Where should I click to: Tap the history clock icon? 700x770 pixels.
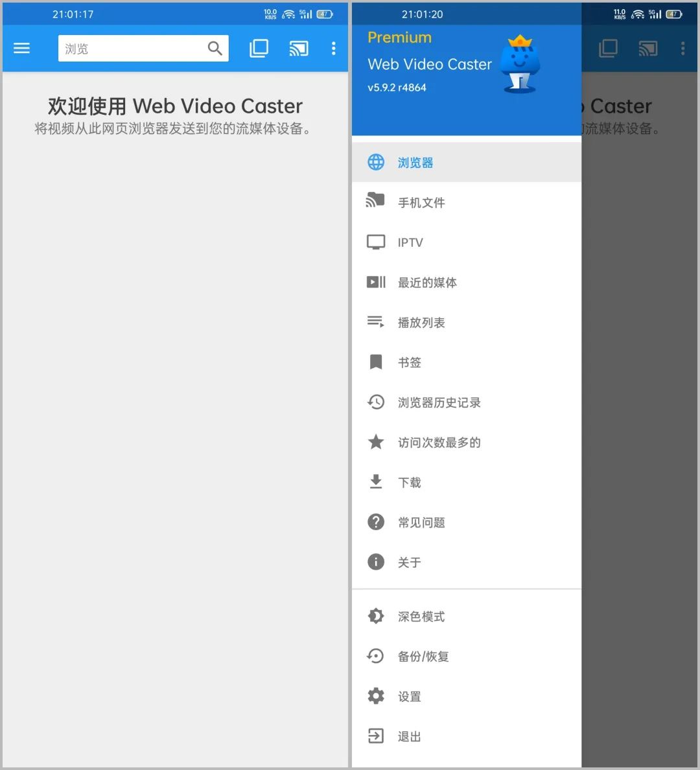[x=376, y=402]
